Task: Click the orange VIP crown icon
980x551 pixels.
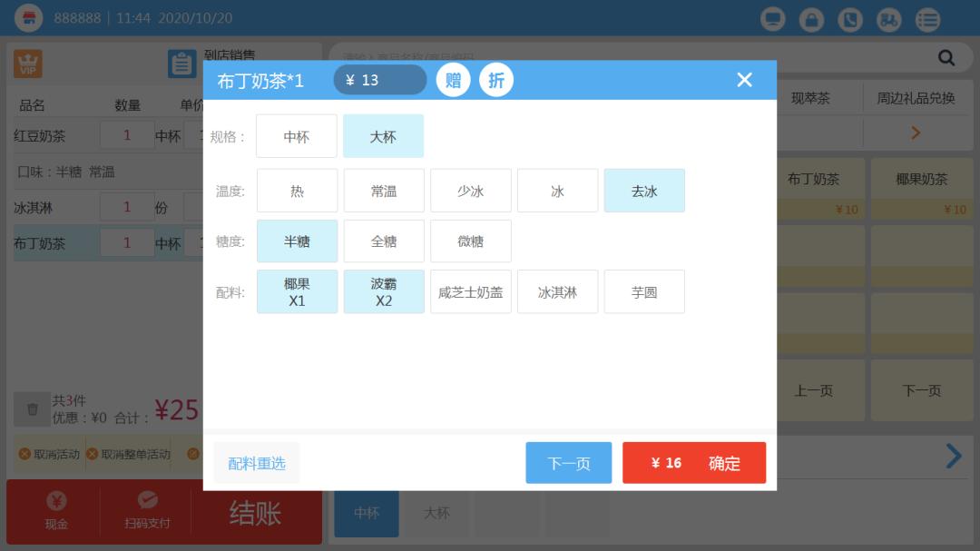Action: 28,63
